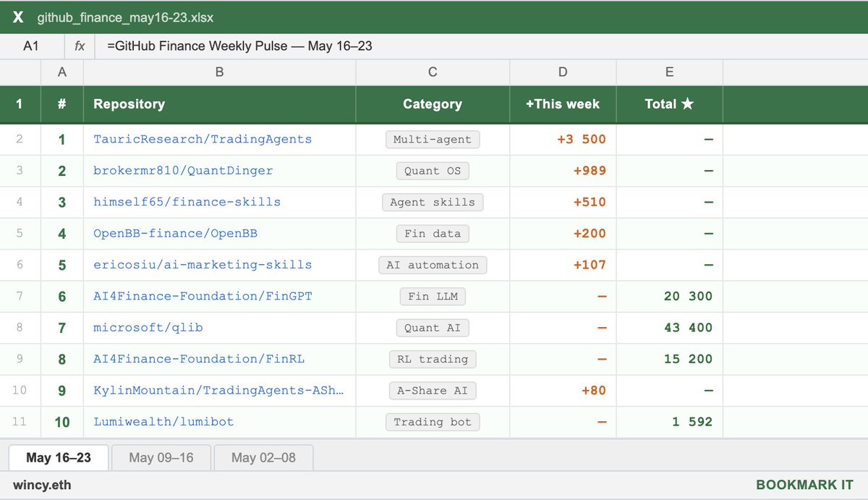The height and width of the screenshot is (500, 868).
Task: Click the AI automation category tag
Action: click(433, 265)
